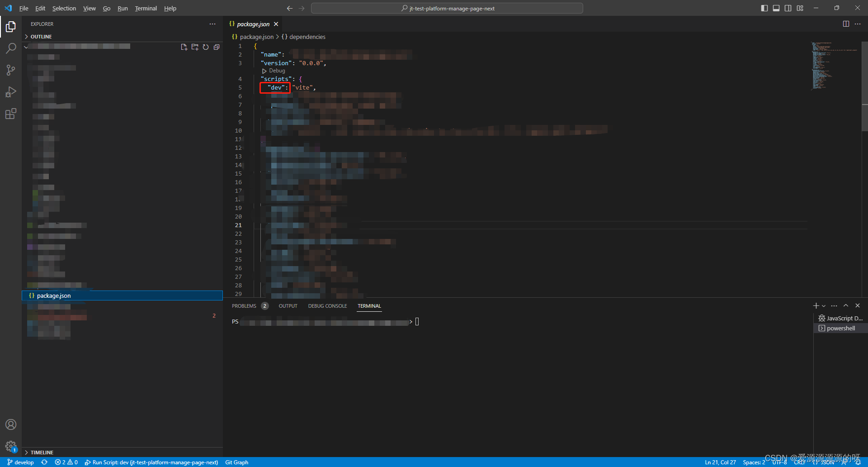The width and height of the screenshot is (868, 467).
Task: Collapse the project root folder
Action: click(26, 47)
